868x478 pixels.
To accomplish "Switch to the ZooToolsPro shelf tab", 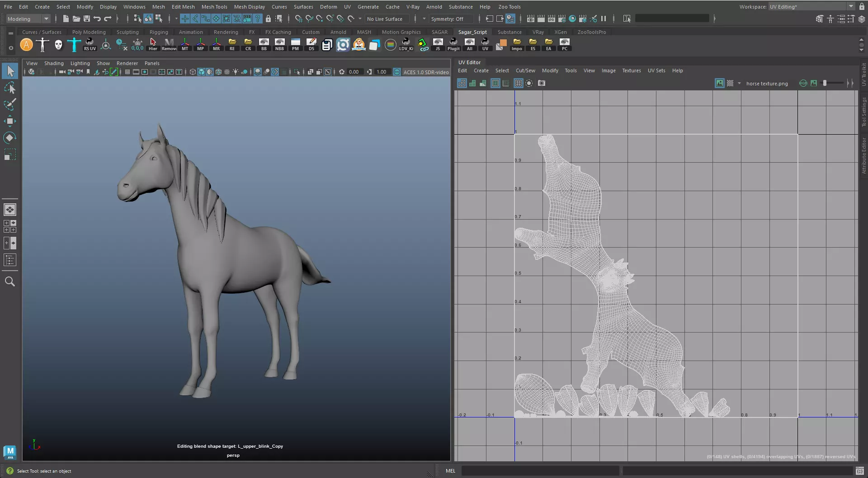I will [x=591, y=32].
